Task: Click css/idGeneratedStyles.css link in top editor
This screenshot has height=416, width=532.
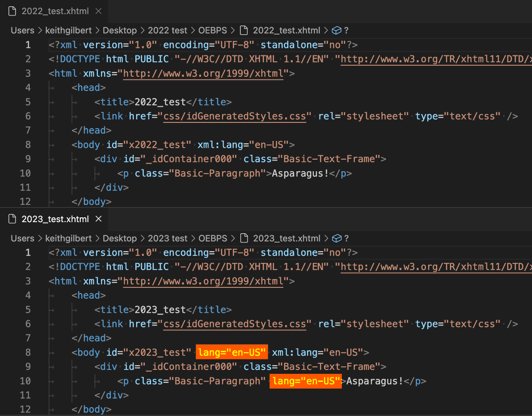Action: (x=235, y=116)
